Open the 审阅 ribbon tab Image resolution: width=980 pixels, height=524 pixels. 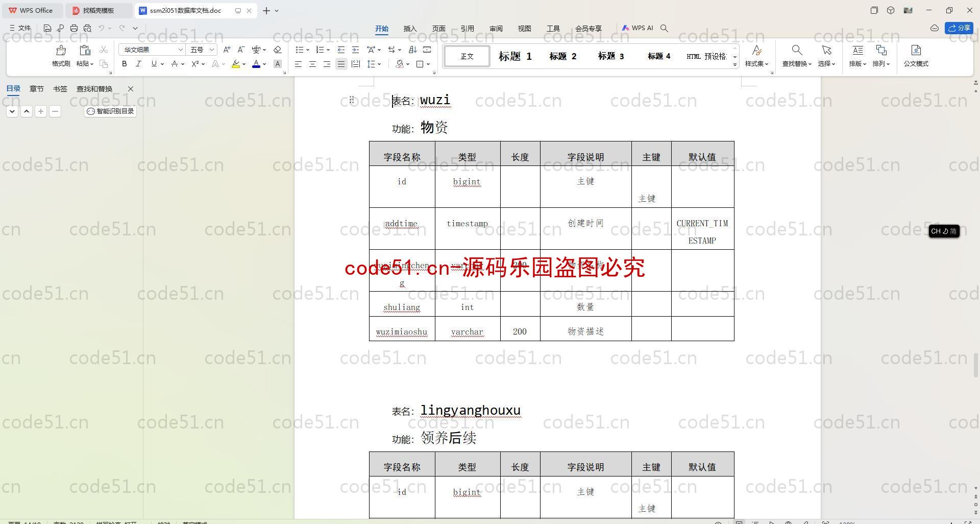pyautogui.click(x=496, y=29)
